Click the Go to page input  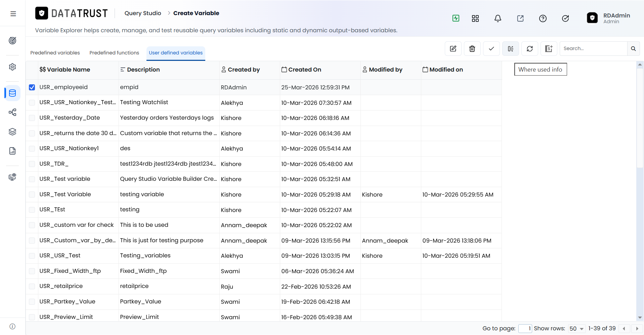(x=525, y=329)
